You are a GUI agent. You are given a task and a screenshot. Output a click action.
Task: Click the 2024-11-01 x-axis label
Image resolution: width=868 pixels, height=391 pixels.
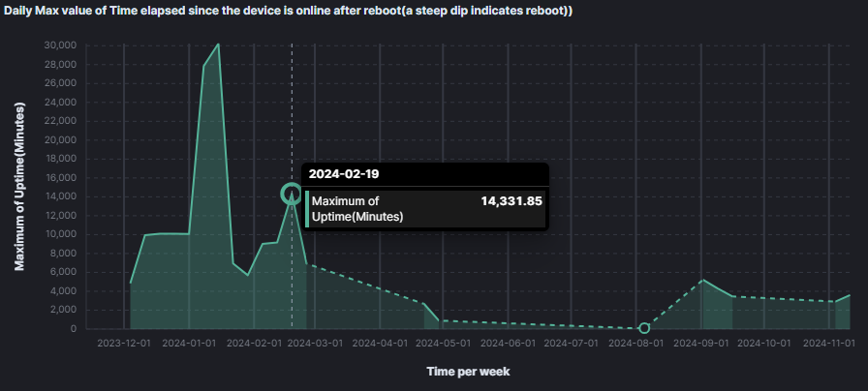point(829,343)
